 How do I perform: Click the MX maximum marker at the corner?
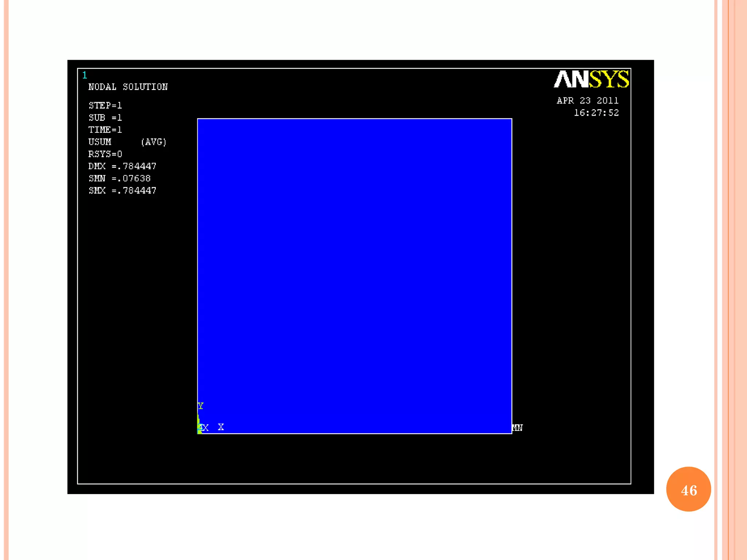point(205,428)
